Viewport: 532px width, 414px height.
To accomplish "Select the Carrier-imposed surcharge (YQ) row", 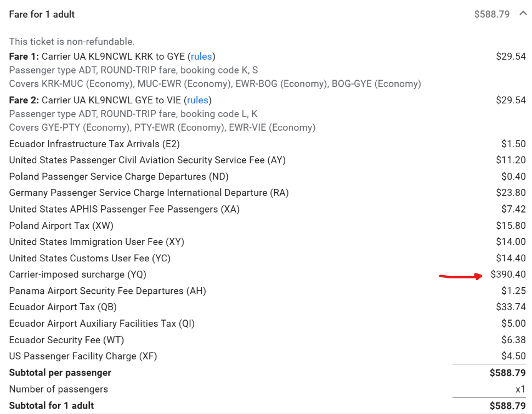I will [267, 275].
